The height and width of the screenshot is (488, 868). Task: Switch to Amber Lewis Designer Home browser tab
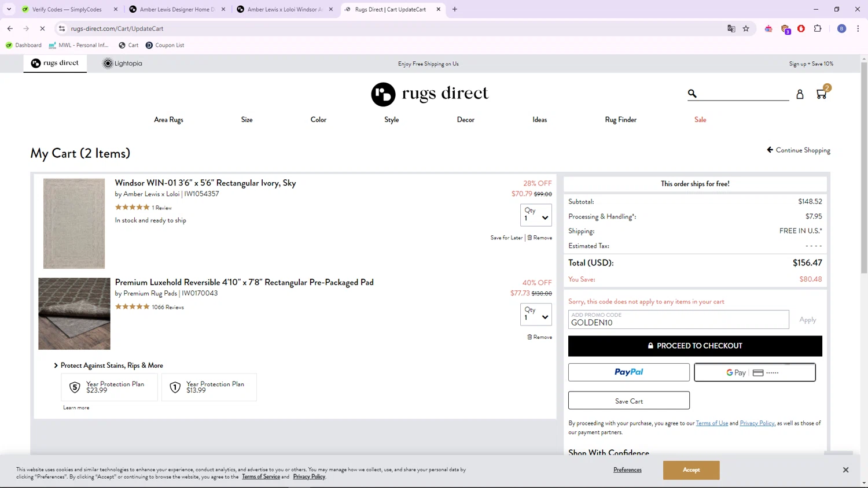click(x=176, y=9)
